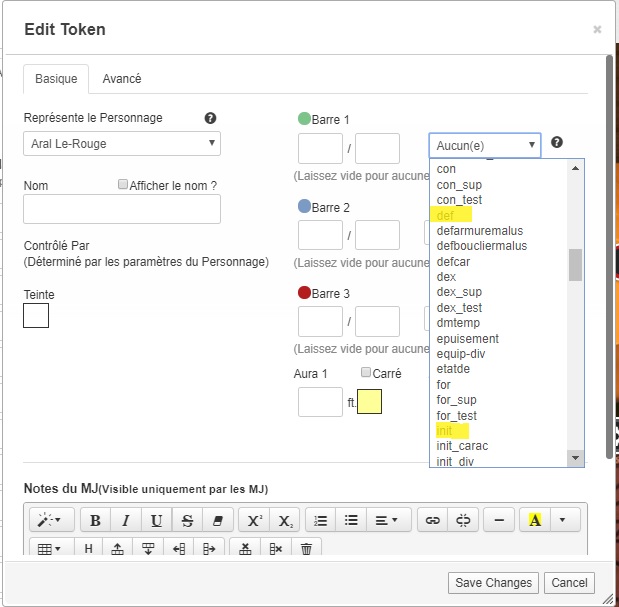The image size is (619, 607).
Task: Click the insert link chain icon
Action: 432,520
